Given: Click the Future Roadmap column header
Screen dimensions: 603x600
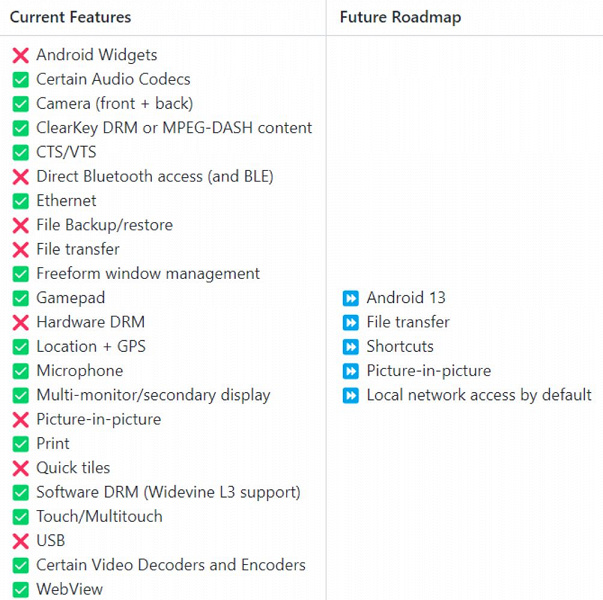Looking at the screenshot, I should [400, 17].
